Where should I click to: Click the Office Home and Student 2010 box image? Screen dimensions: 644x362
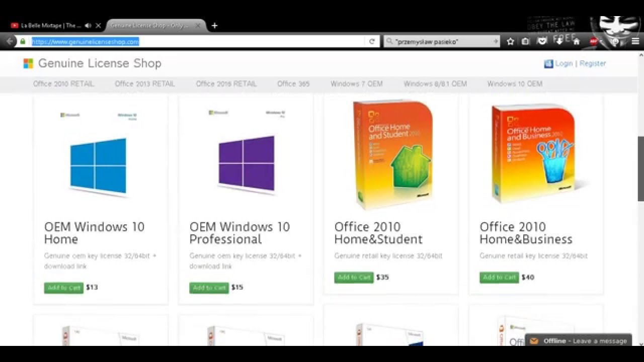(394, 155)
